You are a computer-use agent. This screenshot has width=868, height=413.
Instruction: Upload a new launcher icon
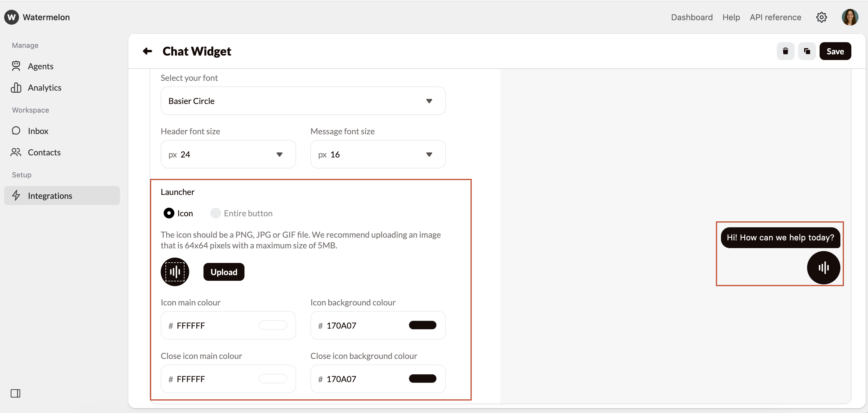coord(224,271)
